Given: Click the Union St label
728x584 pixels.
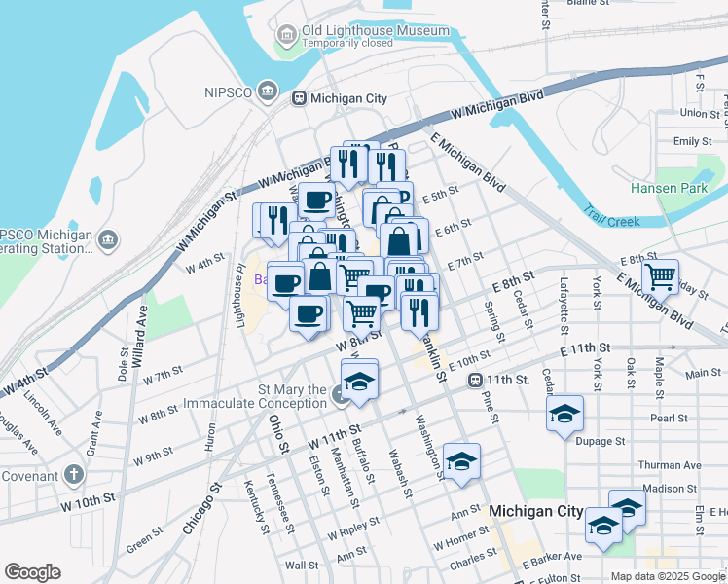Looking at the screenshot, I should pyautogui.click(x=700, y=113).
